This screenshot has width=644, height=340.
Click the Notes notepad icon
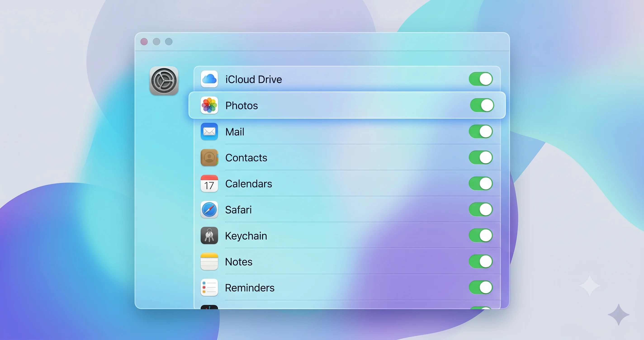pos(209,262)
